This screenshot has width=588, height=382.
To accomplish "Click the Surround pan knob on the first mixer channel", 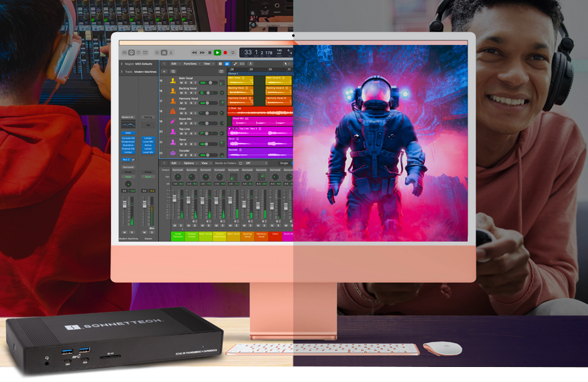I will click(178, 176).
